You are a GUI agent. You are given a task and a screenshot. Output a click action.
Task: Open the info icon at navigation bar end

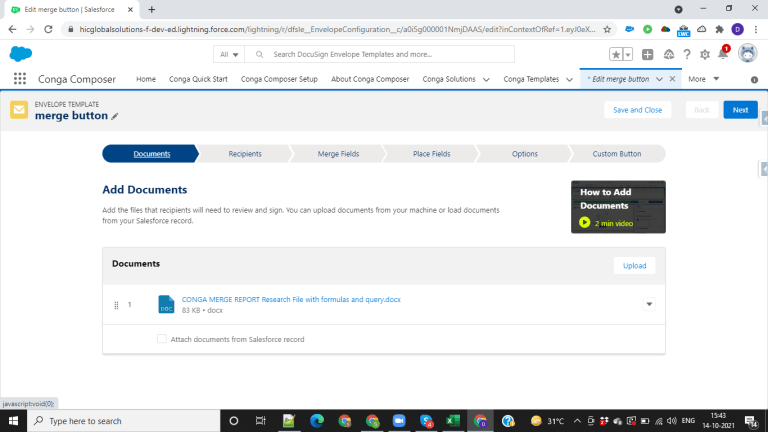(x=754, y=79)
